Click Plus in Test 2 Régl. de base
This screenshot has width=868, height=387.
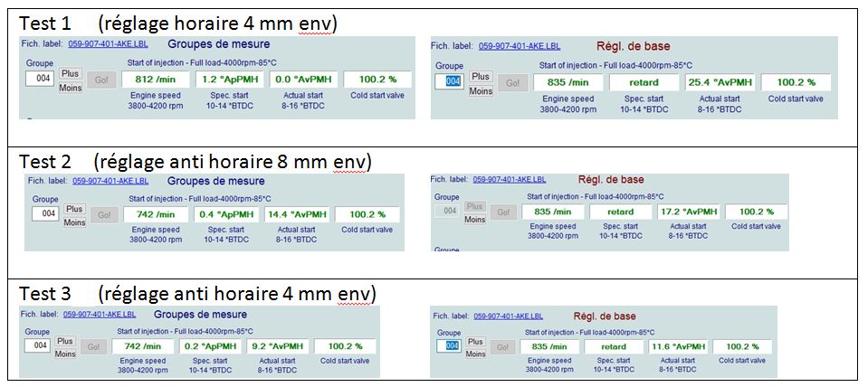click(x=474, y=206)
